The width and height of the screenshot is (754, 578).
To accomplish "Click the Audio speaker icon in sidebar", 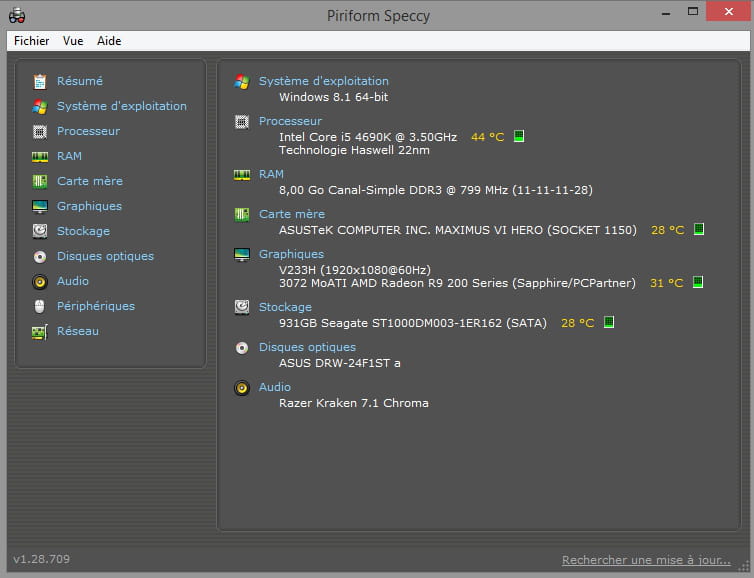I will point(40,281).
